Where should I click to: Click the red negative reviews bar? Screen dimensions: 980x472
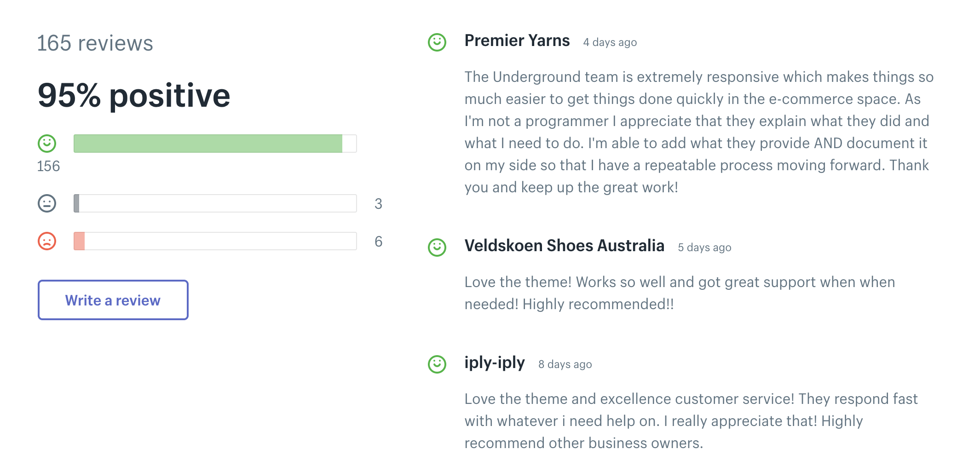(x=215, y=241)
